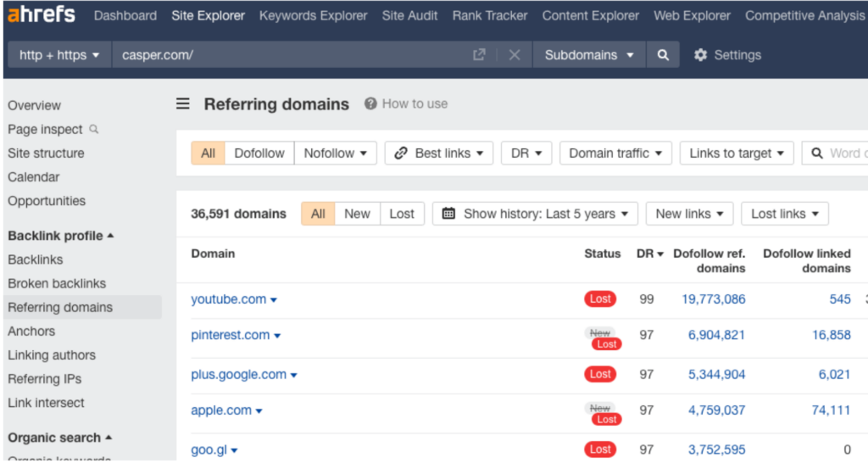Toggle the hamburger sidebar menu icon
Viewport: 868px width, 463px height.
pyautogui.click(x=183, y=104)
